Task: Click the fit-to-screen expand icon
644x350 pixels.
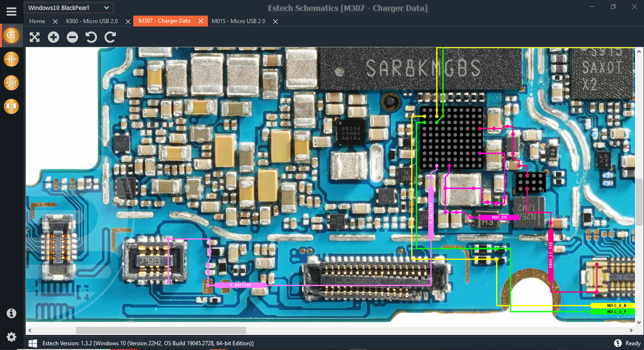Action: click(x=34, y=37)
